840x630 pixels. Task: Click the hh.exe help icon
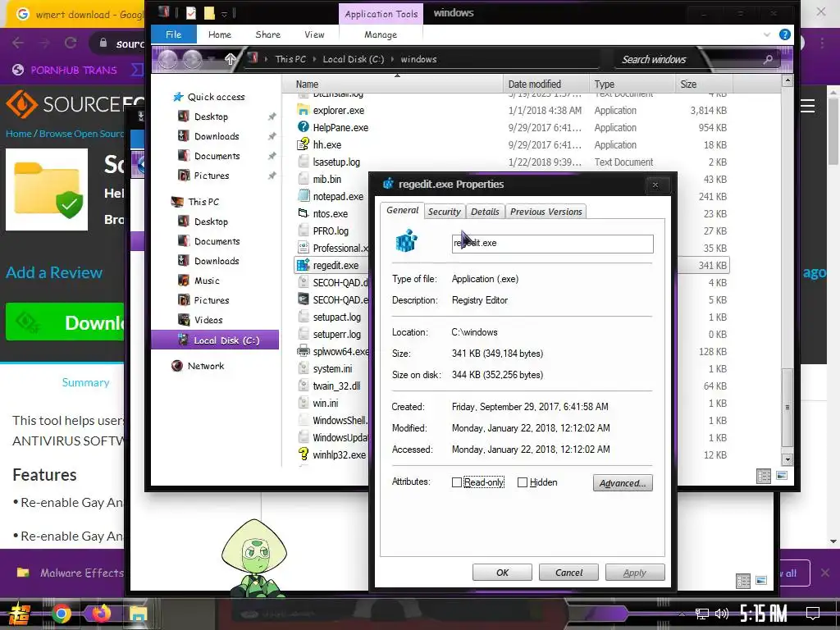(x=304, y=144)
